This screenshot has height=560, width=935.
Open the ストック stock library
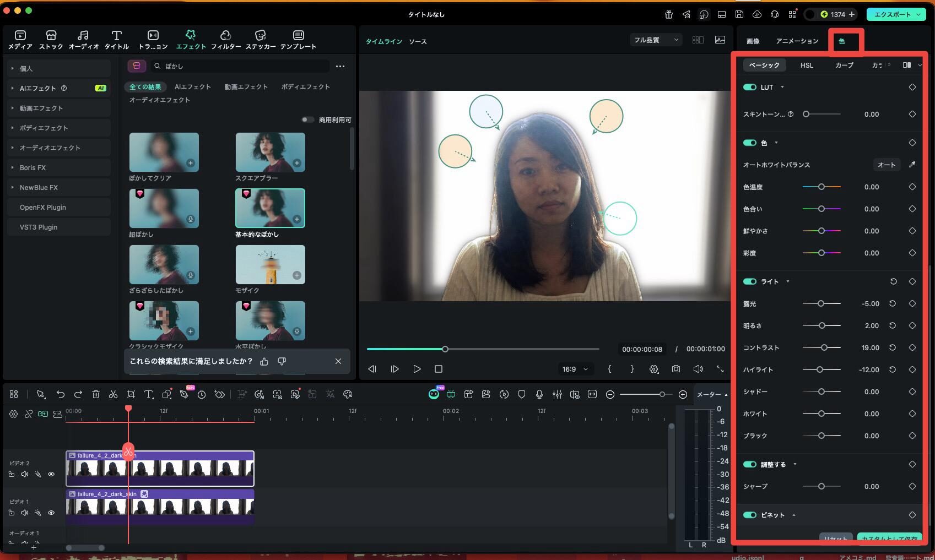(x=51, y=40)
